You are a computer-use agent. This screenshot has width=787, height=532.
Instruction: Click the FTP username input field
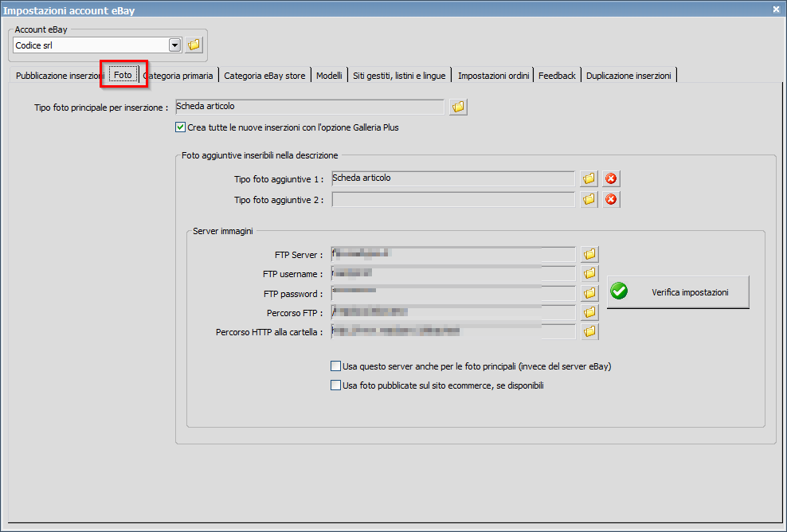pyautogui.click(x=453, y=273)
